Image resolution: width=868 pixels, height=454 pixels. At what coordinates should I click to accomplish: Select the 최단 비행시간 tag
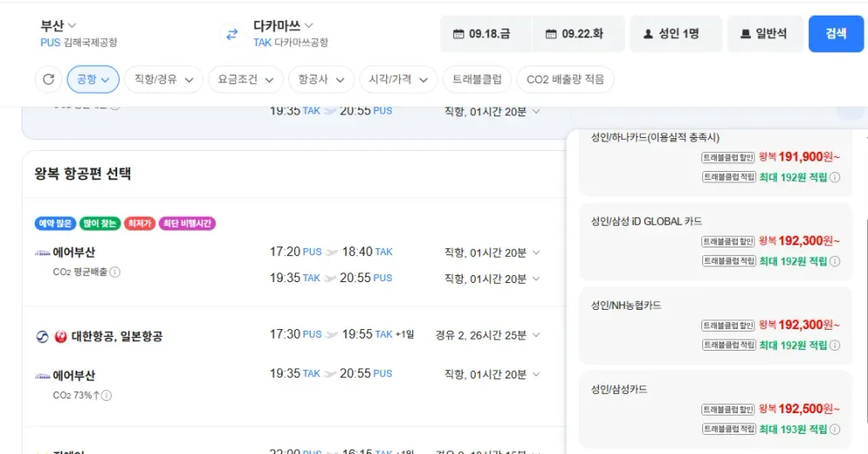pyautogui.click(x=187, y=223)
